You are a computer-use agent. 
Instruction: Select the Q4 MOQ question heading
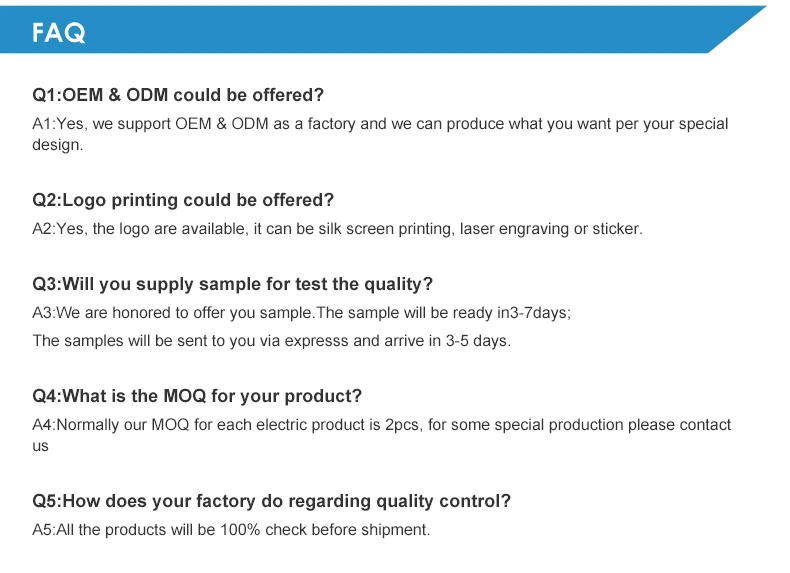(x=197, y=396)
